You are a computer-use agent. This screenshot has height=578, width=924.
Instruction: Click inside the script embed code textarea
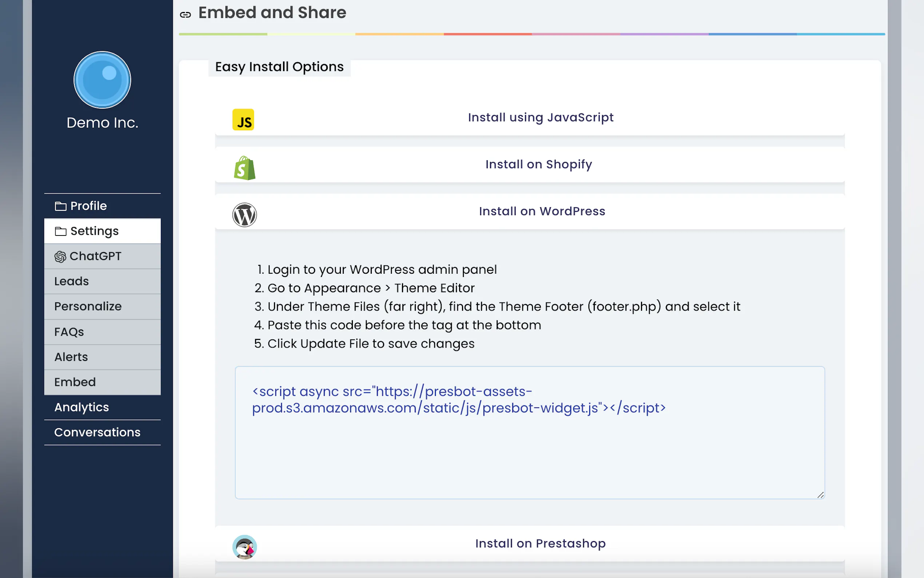point(529,451)
